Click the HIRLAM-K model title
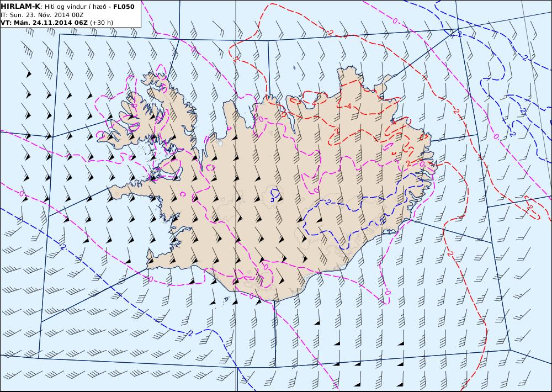The image size is (552, 392). pyautogui.click(x=21, y=7)
